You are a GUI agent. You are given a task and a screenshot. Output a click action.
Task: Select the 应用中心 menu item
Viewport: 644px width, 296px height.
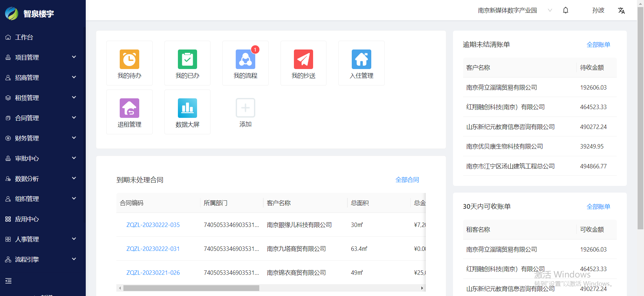click(x=42, y=219)
